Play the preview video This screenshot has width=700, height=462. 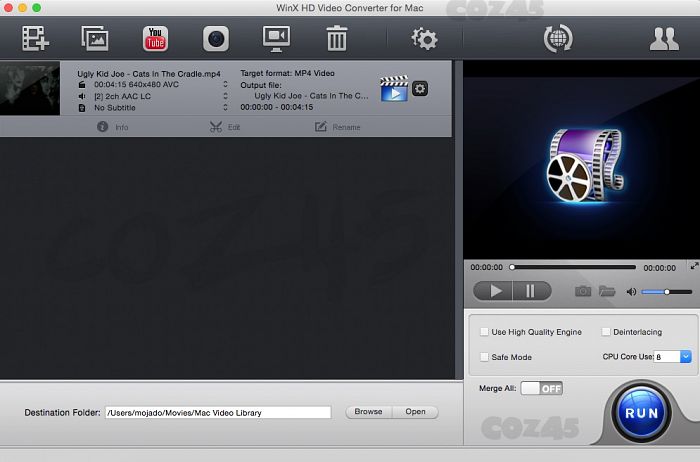click(493, 291)
